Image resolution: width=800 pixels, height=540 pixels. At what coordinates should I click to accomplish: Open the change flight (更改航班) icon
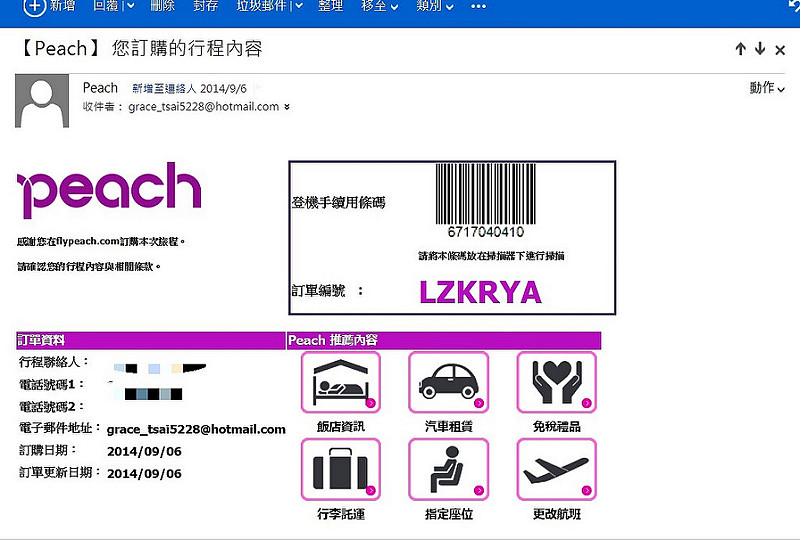(x=557, y=469)
